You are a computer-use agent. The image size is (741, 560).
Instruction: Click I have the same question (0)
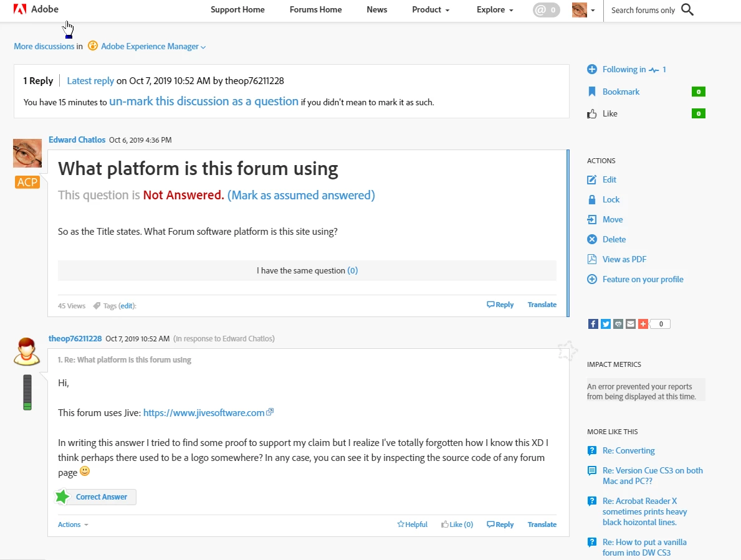pyautogui.click(x=307, y=270)
